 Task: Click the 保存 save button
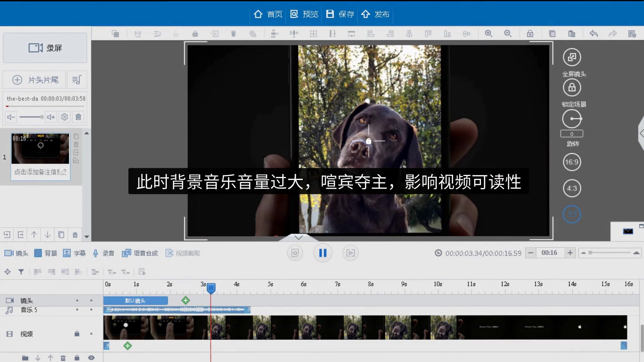[340, 14]
